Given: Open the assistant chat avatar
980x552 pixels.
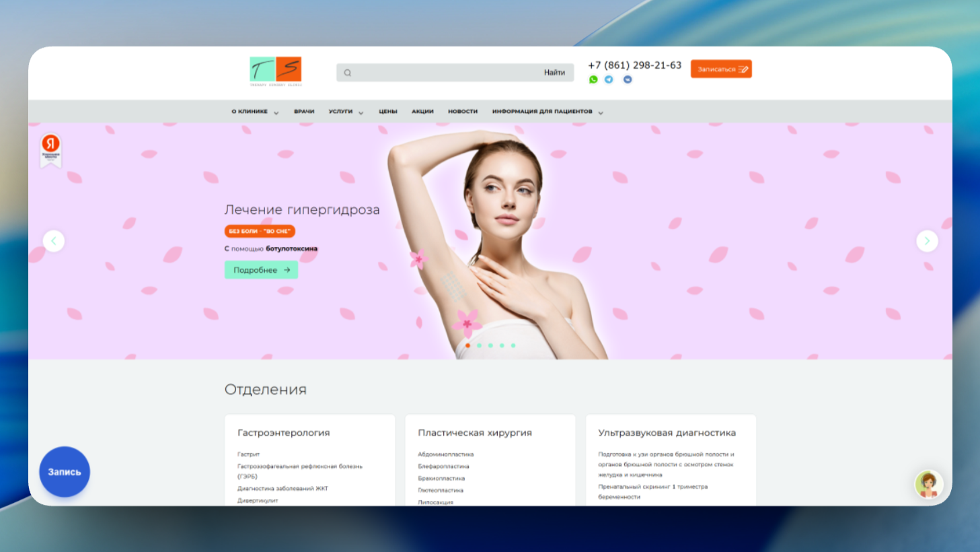Looking at the screenshot, I should 928,484.
